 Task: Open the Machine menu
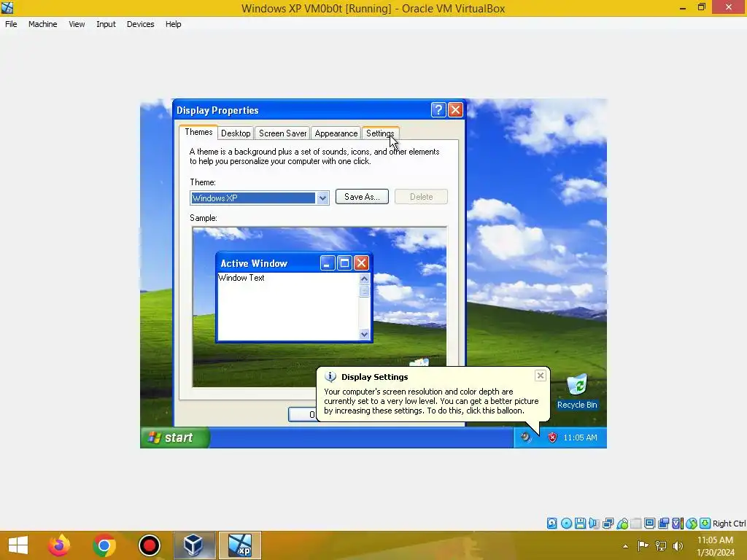[x=42, y=24]
